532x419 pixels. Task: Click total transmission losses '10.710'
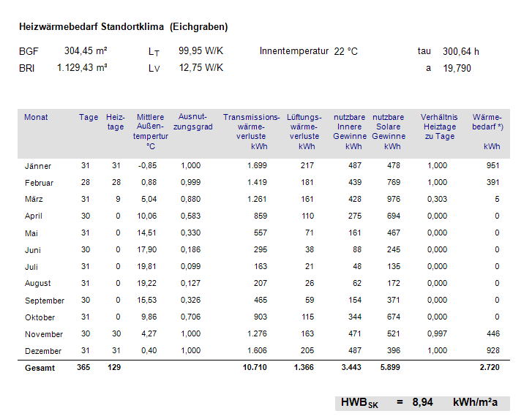(x=255, y=368)
